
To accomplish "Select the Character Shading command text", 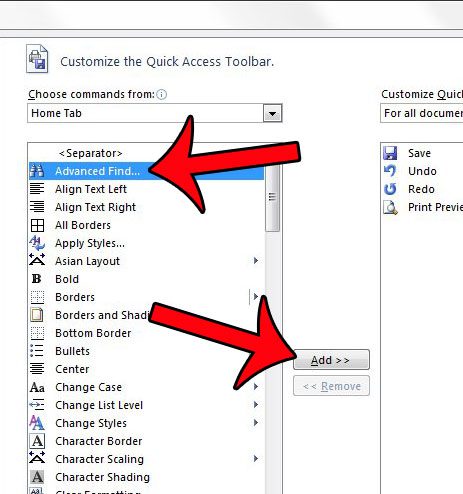I will (102, 477).
